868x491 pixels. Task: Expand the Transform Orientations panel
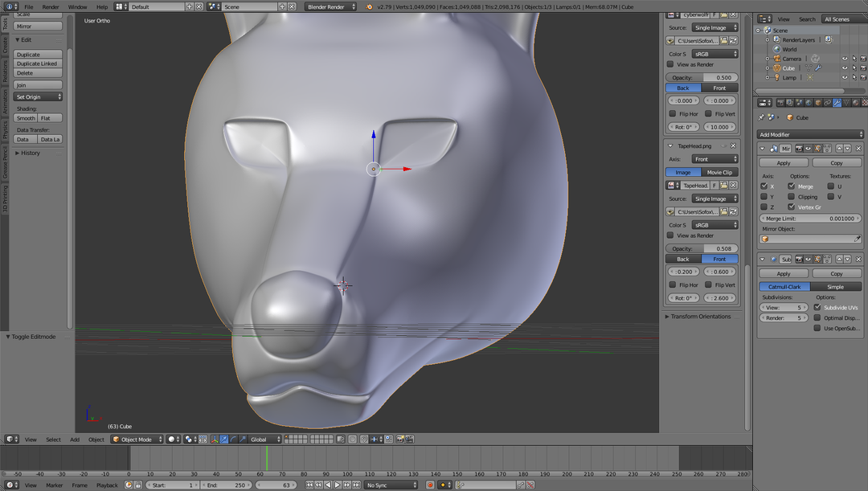click(698, 317)
